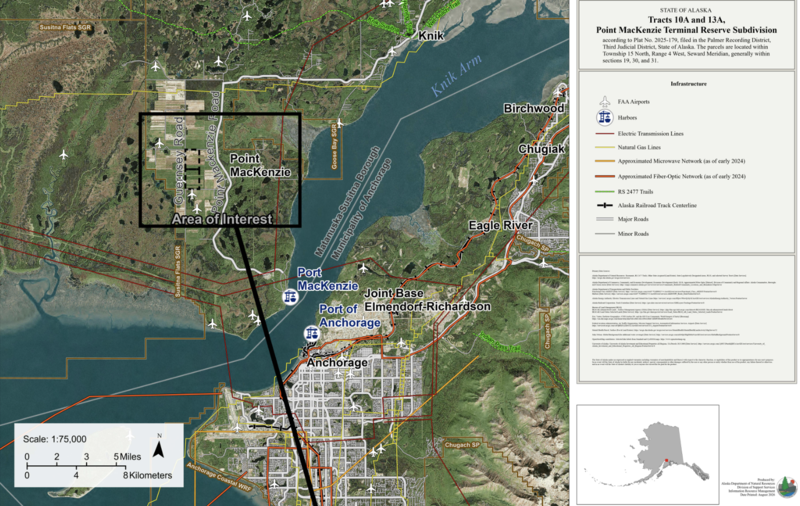Click the "FAA Airports" legend text
The width and height of the screenshot is (800, 506).
click(x=634, y=102)
